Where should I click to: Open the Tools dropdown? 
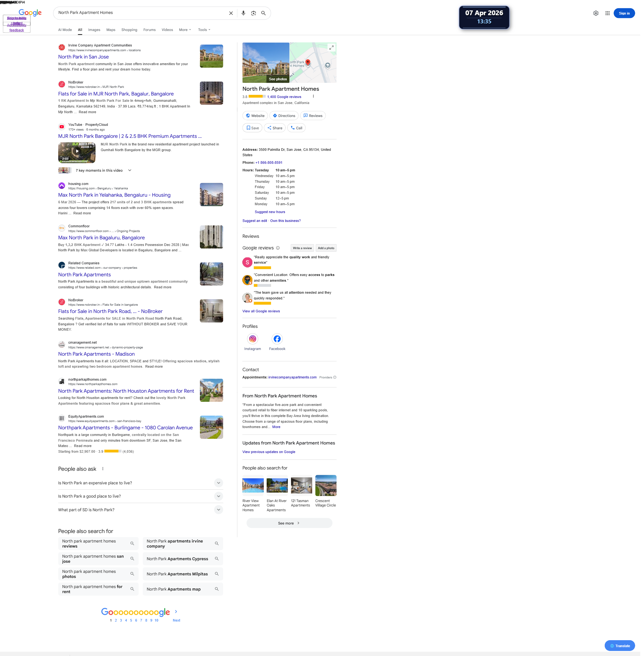pos(204,30)
